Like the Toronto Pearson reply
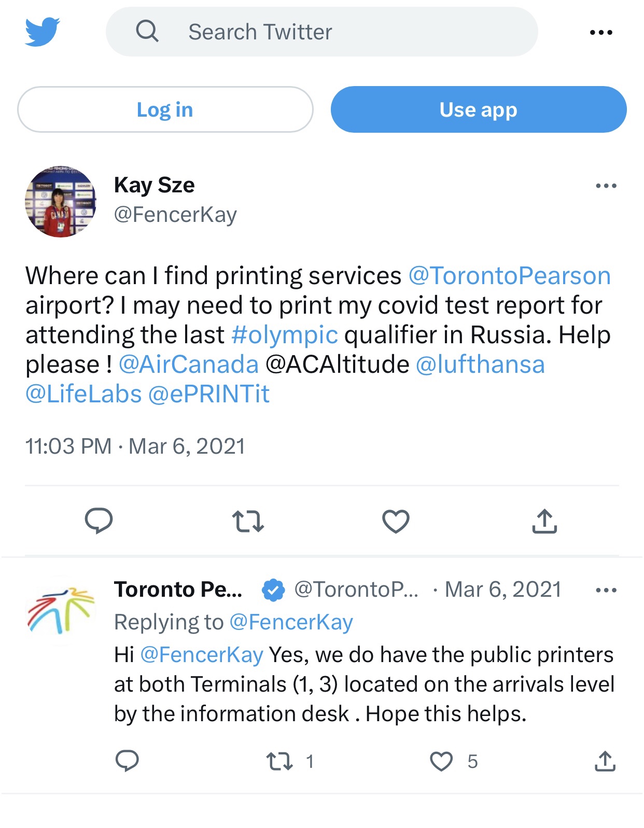This screenshot has width=644, height=828. 441,761
